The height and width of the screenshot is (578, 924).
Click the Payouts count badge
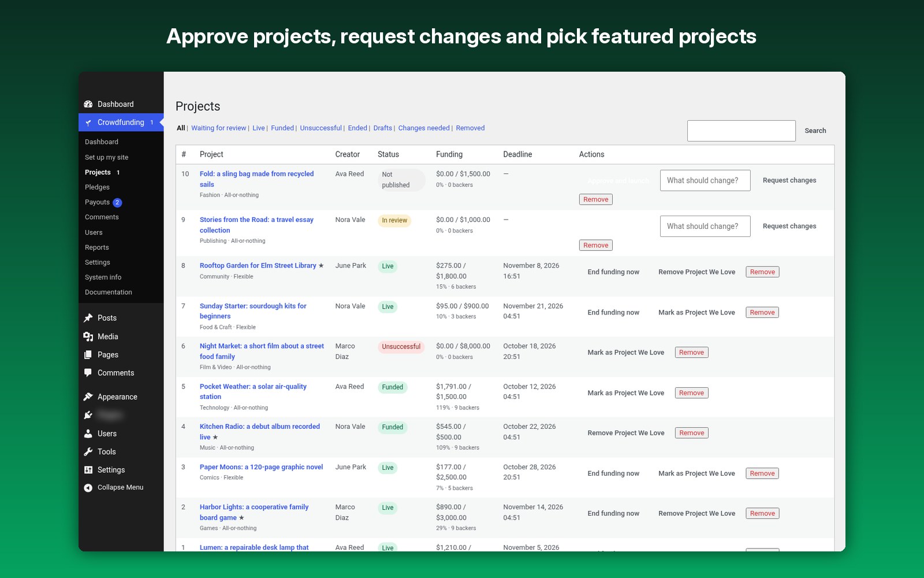point(117,202)
